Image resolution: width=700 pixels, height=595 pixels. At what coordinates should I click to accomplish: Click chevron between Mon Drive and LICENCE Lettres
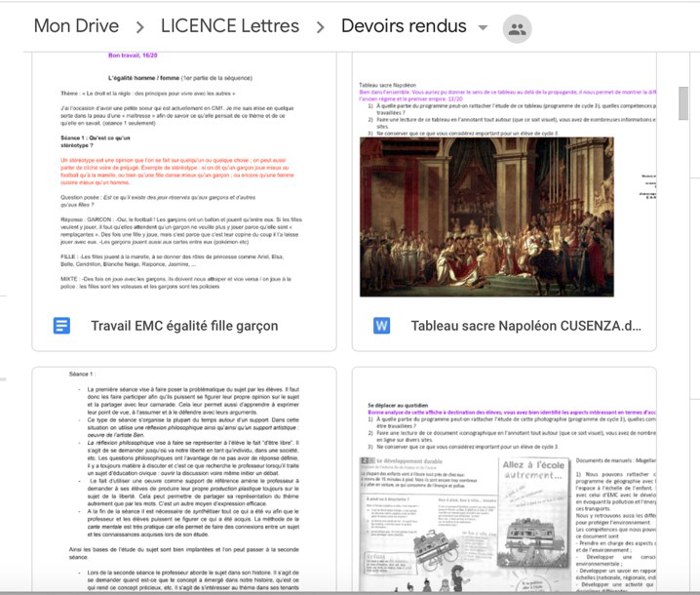point(139,27)
